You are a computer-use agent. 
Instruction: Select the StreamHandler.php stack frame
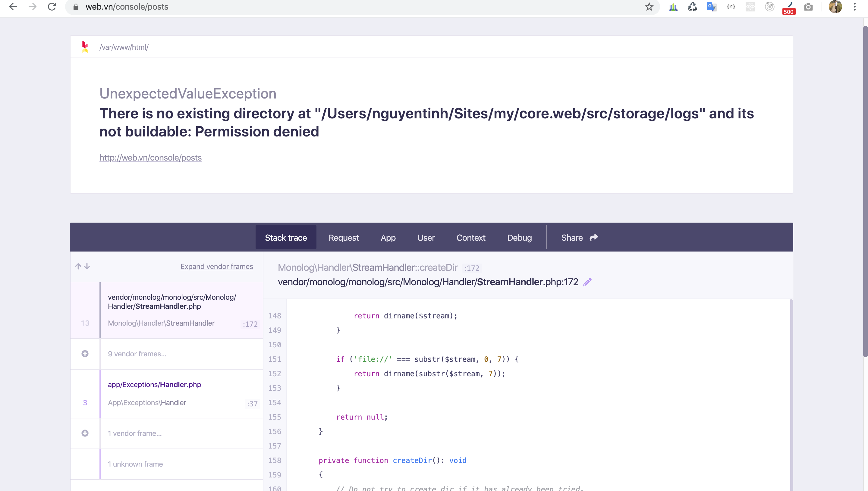click(x=167, y=310)
